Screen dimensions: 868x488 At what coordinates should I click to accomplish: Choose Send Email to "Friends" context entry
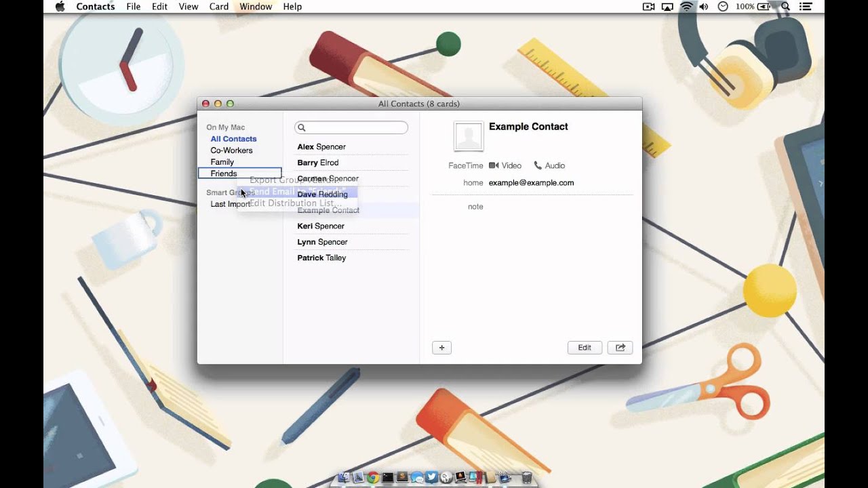pyautogui.click(x=297, y=192)
